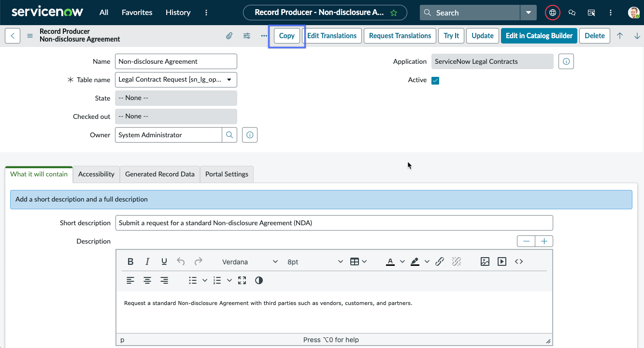The width and height of the screenshot is (644, 348).
Task: Open the form context hamburger menu
Action: pos(30,36)
